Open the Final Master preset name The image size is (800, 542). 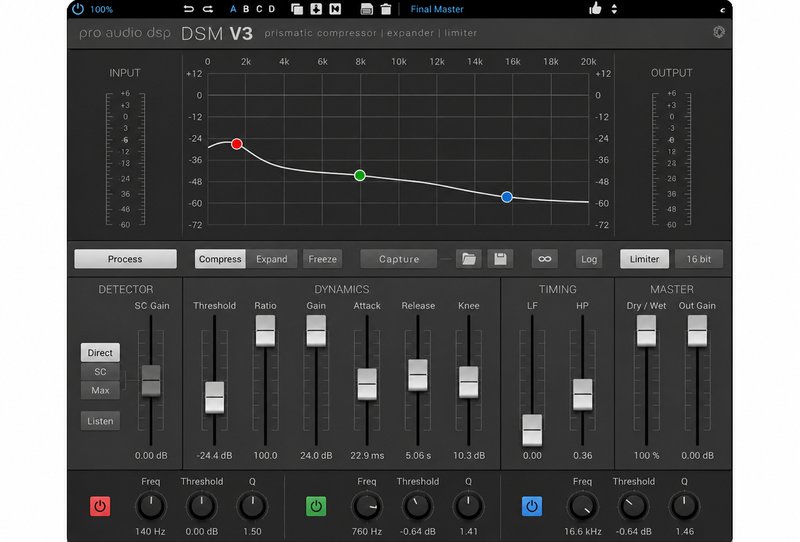437,9
